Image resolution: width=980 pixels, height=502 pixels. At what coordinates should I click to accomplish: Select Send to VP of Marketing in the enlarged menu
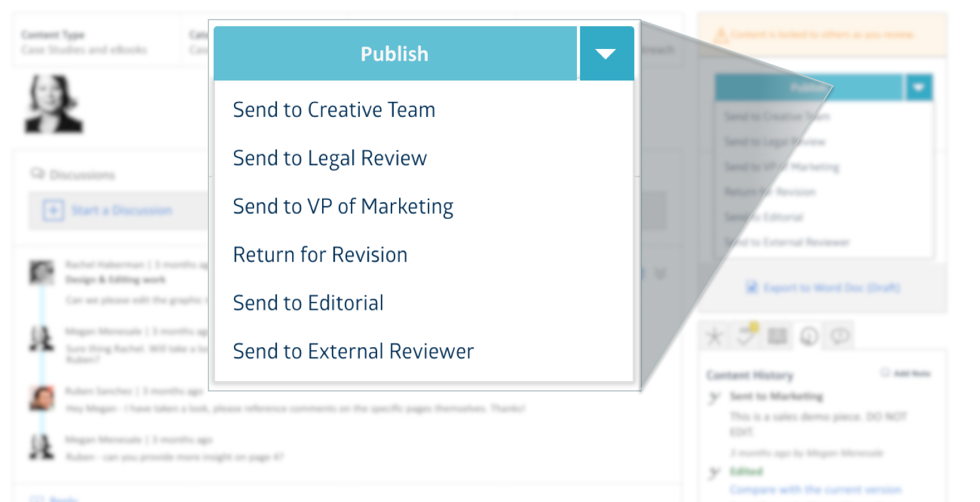(343, 207)
